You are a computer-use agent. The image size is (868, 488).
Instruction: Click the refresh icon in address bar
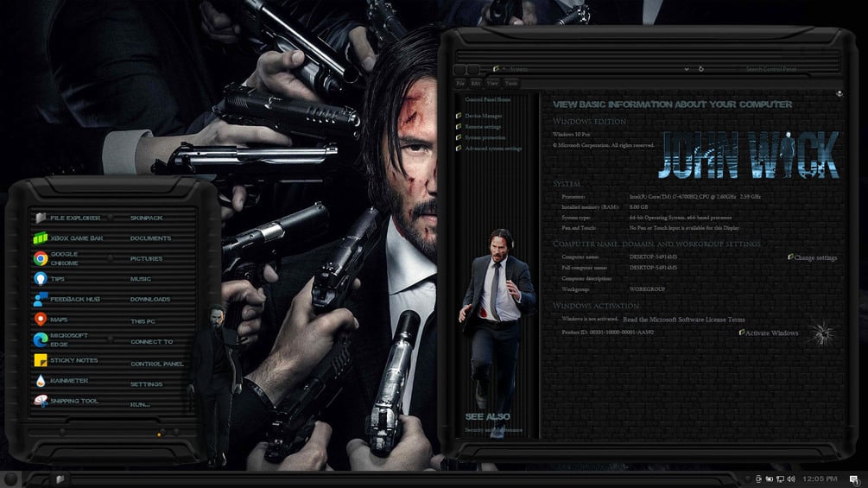tap(700, 69)
